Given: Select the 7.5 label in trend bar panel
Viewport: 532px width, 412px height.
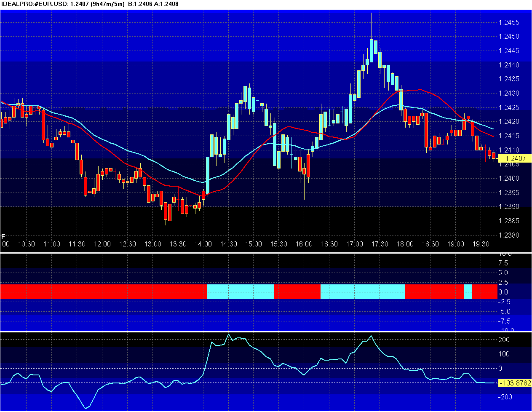Looking at the screenshot, I should click(503, 263).
